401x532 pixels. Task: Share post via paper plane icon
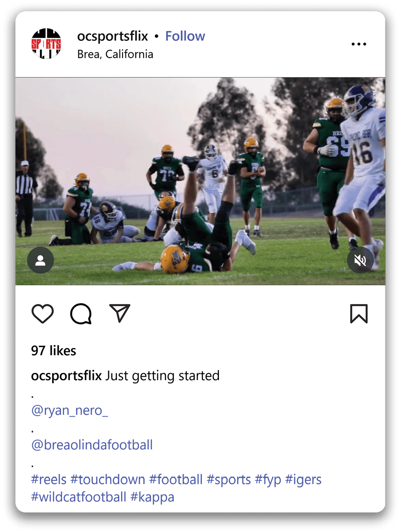[119, 313]
